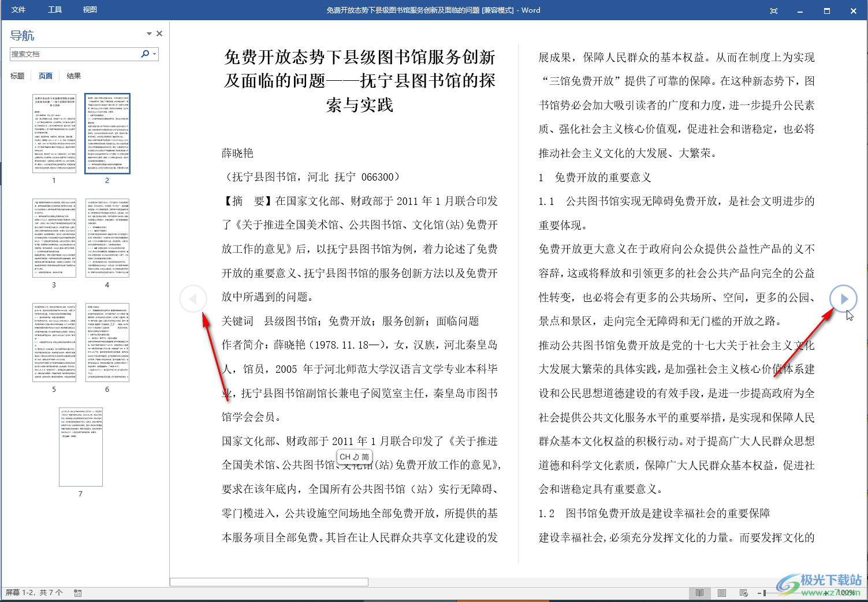Image resolution: width=868 pixels, height=602 pixels.
Task: Click the document title heading text
Action: pos(359,81)
